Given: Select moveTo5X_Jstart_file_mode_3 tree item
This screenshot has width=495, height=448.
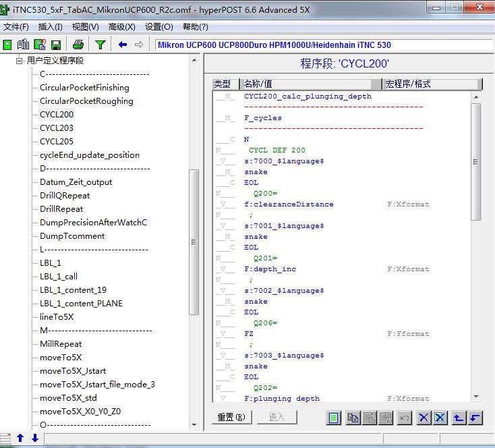Looking at the screenshot, I should 97,385.
